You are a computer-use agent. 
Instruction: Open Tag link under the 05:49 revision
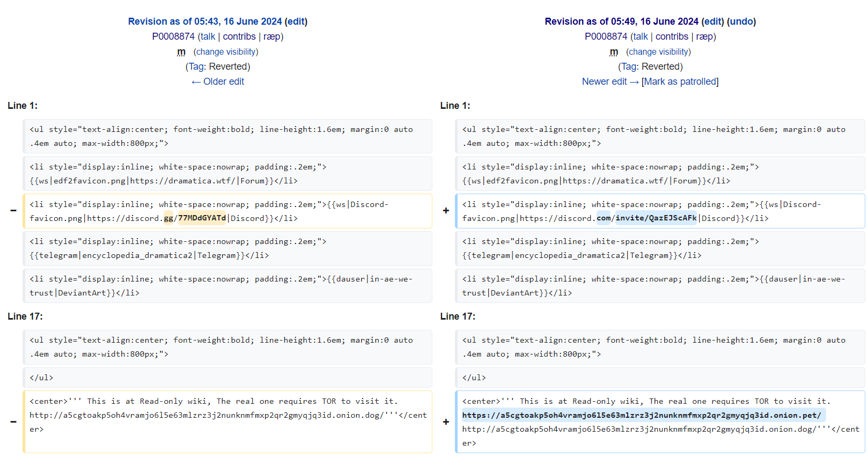(x=629, y=67)
